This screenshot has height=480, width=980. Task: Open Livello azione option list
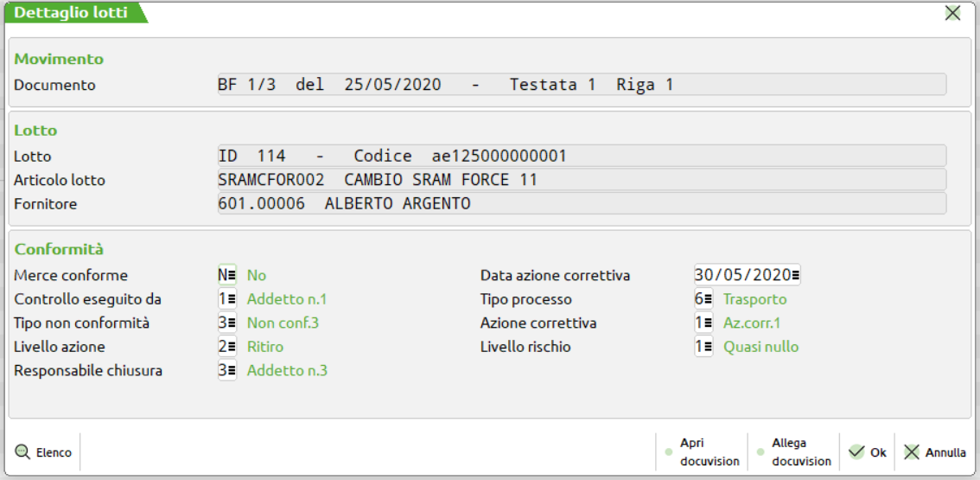tap(232, 347)
